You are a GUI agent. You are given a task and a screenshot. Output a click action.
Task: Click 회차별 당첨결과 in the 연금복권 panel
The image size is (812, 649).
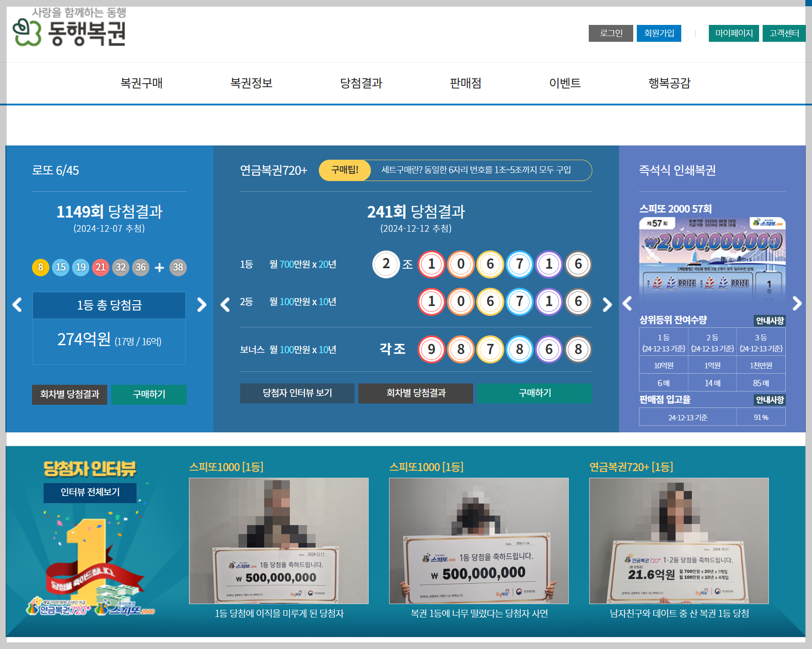pos(416,393)
